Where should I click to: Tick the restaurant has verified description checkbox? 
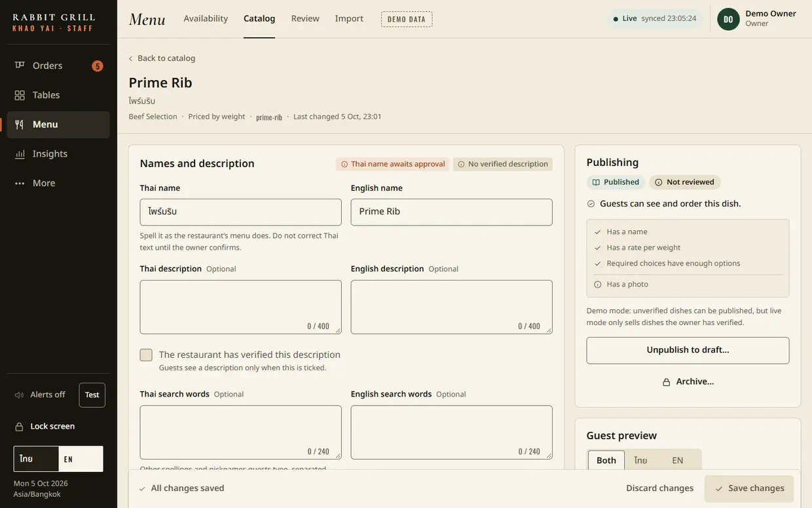[x=146, y=355]
